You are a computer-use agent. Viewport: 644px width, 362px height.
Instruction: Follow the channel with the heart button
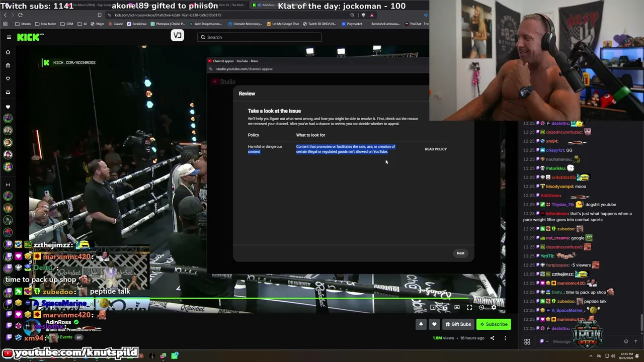pos(434,324)
